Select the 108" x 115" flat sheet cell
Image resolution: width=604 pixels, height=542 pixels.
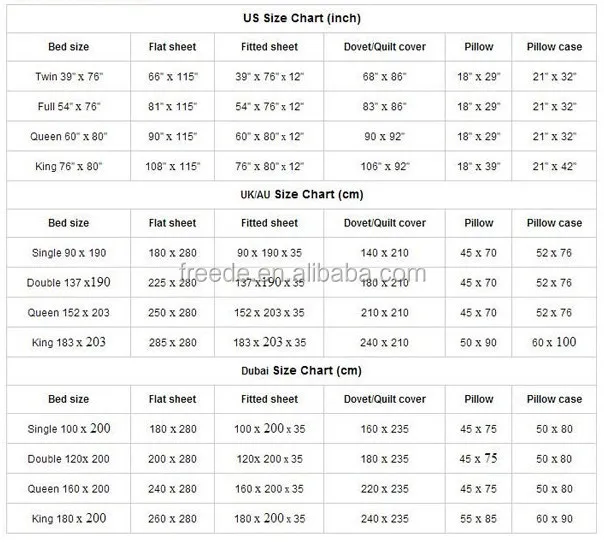click(x=173, y=166)
